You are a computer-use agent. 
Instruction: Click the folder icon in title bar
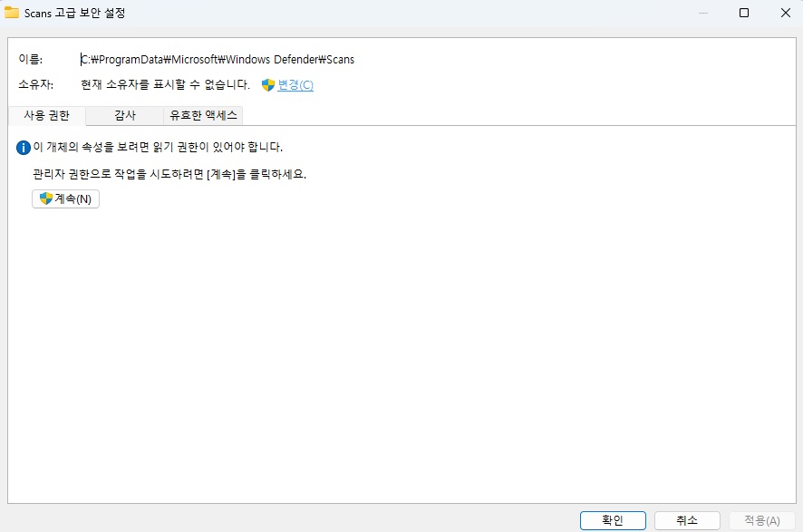[12, 13]
